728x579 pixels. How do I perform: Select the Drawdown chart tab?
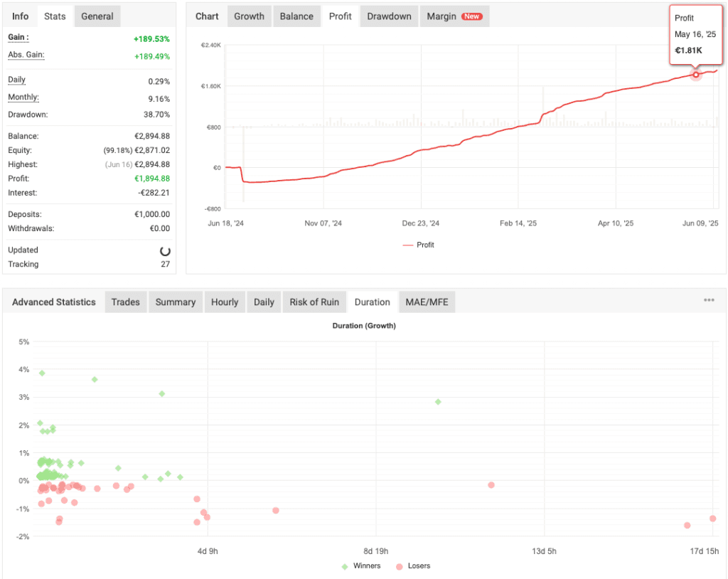[388, 16]
